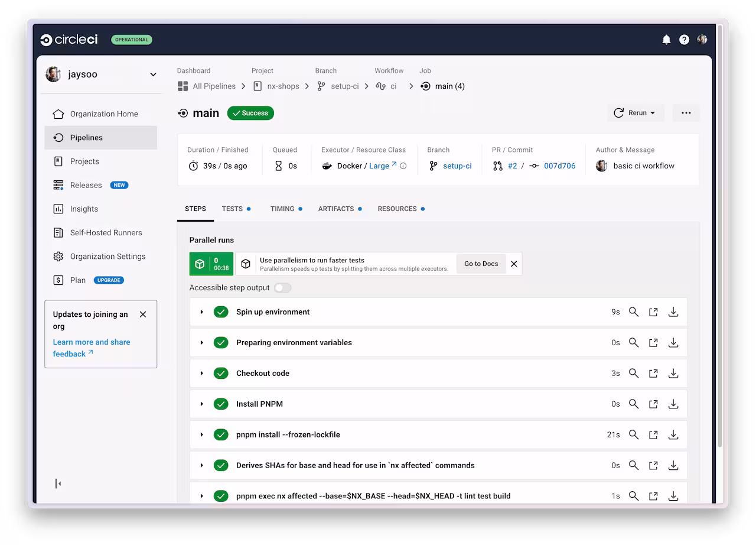Toggle Accessible step output switch

click(282, 288)
